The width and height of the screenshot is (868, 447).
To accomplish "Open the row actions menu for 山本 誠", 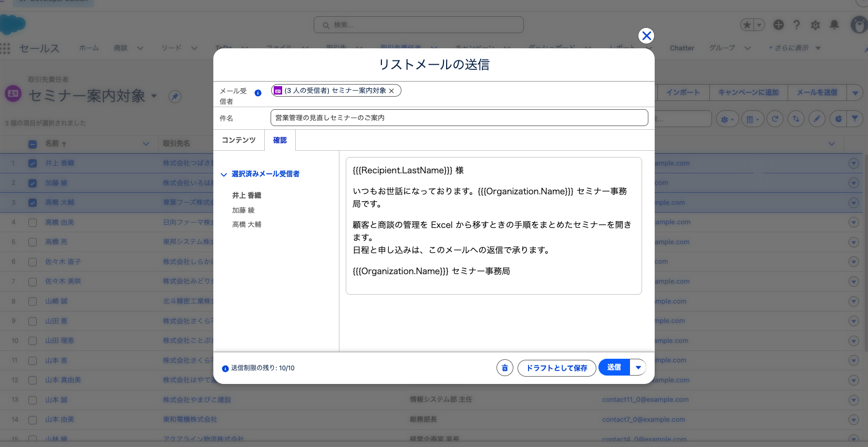I will [x=854, y=400].
